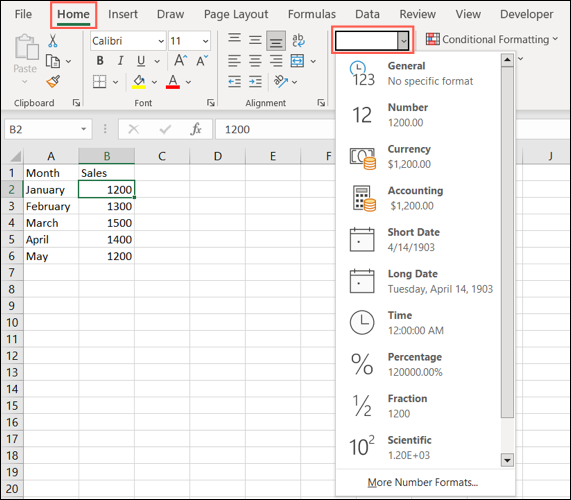Click the Increase Font Size icon
Viewport: 571px width, 500px height.
point(180,60)
